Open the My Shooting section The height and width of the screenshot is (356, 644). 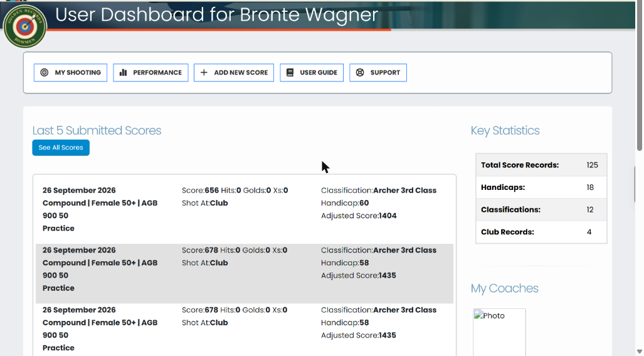(70, 73)
